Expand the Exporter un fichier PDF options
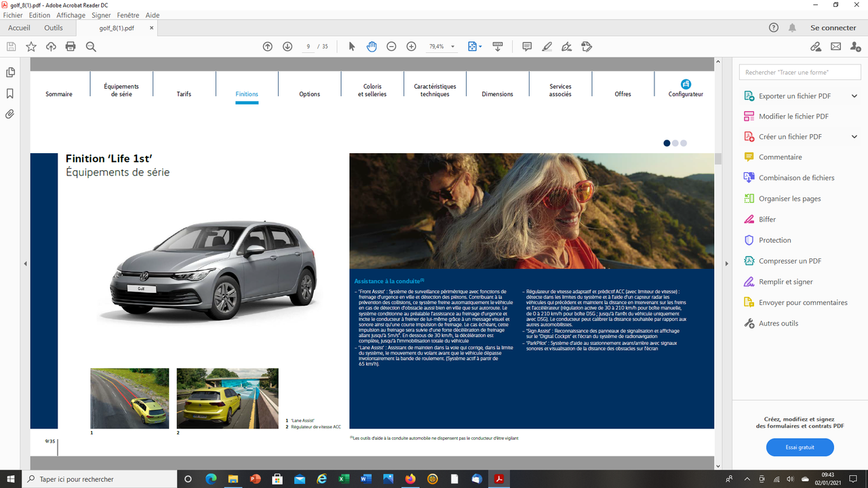This screenshot has width=868, height=488. click(854, 96)
